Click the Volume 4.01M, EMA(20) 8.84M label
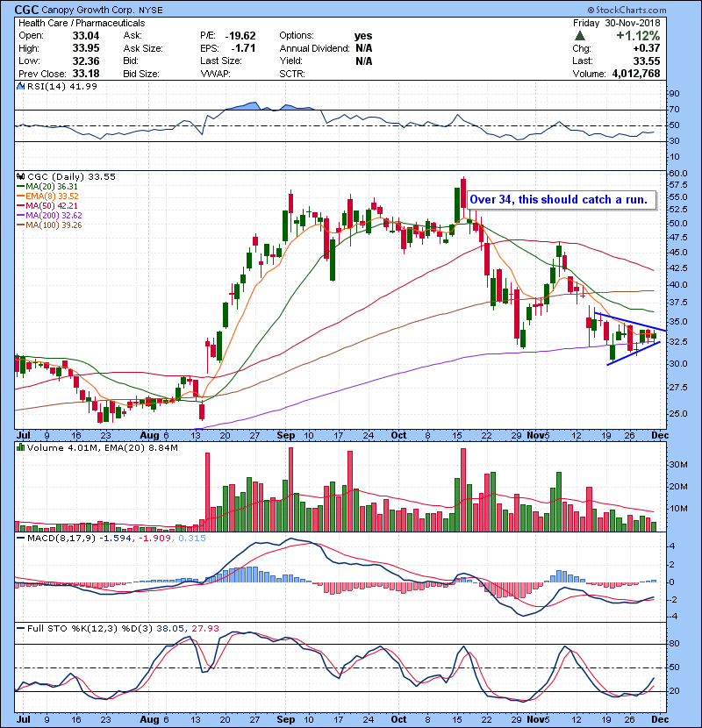Image resolution: width=702 pixels, height=728 pixels. (103, 448)
